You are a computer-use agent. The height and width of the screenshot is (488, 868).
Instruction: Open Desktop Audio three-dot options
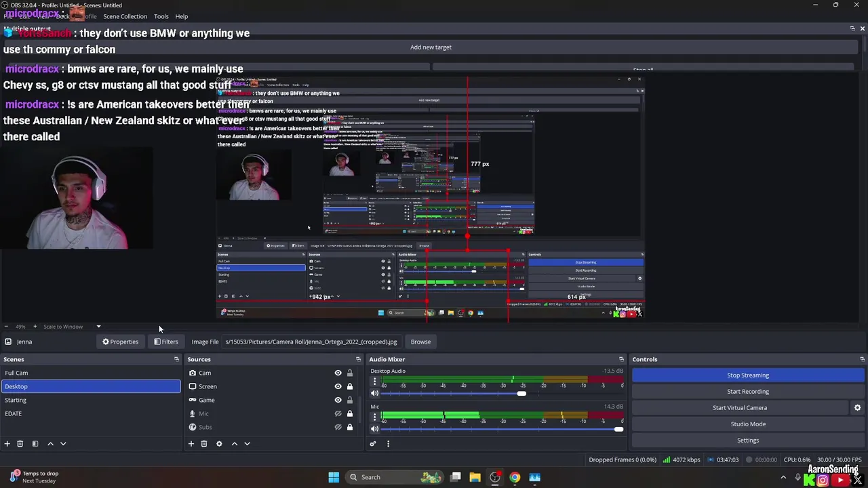[374, 382]
